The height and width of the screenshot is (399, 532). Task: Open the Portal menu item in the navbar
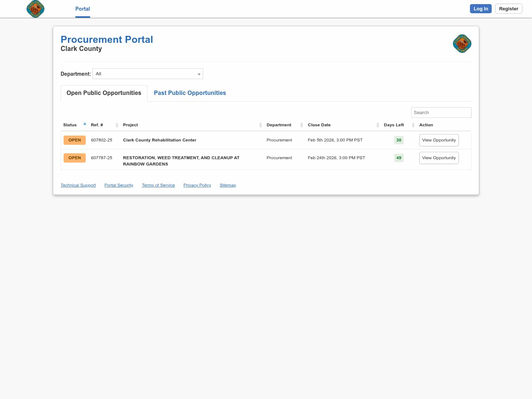pos(82,9)
